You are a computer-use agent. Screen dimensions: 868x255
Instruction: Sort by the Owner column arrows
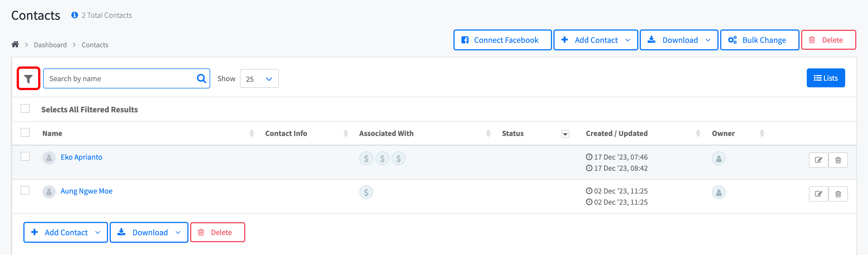[x=762, y=133]
